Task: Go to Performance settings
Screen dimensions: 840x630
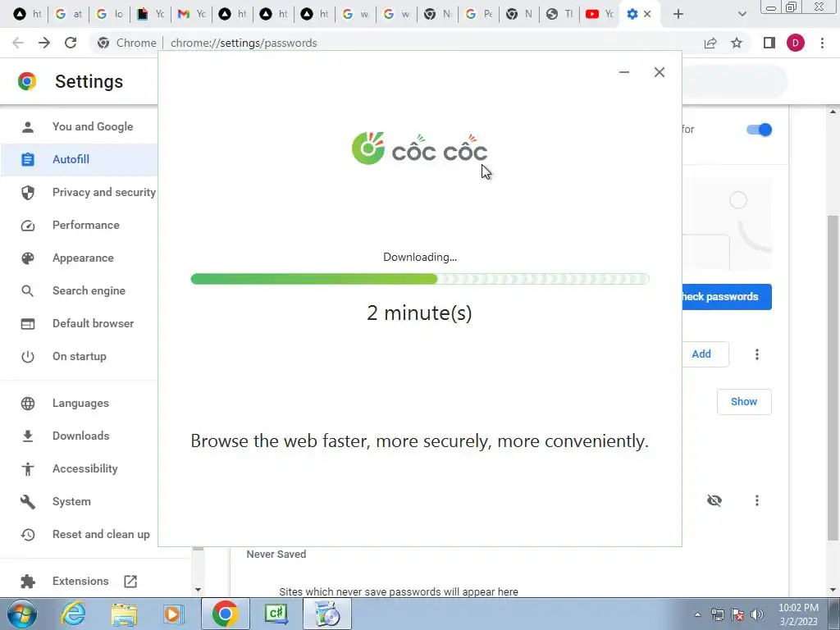Action: [85, 225]
